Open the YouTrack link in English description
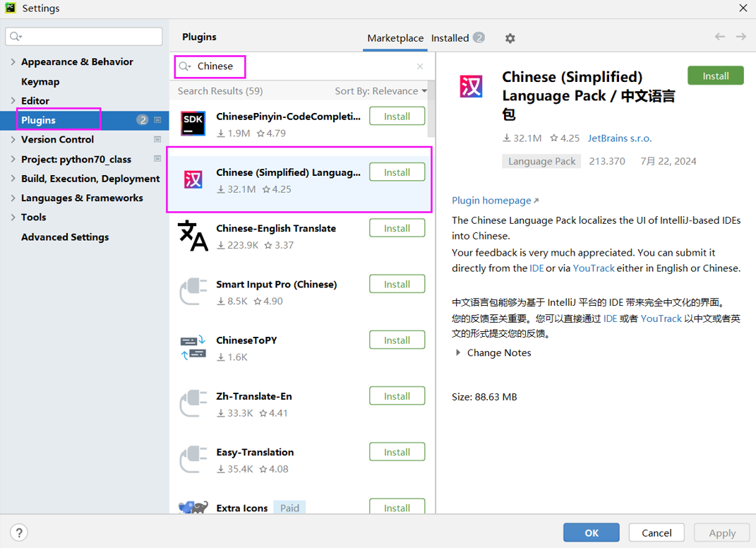Image resolution: width=756 pixels, height=548 pixels. [x=594, y=268]
